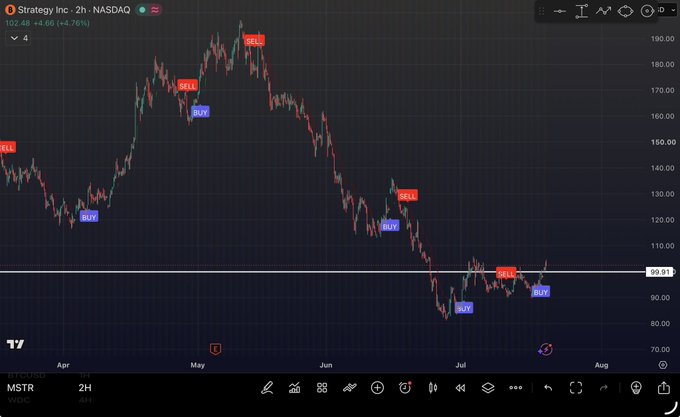Tap the pink wavy data mode icon
Screen dimensions: 680x417
click(155, 10)
